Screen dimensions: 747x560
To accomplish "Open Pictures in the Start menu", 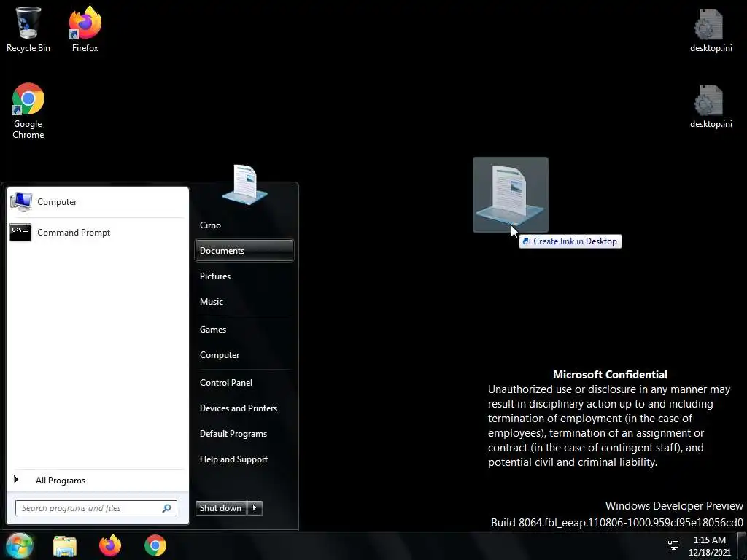I will tap(244, 276).
